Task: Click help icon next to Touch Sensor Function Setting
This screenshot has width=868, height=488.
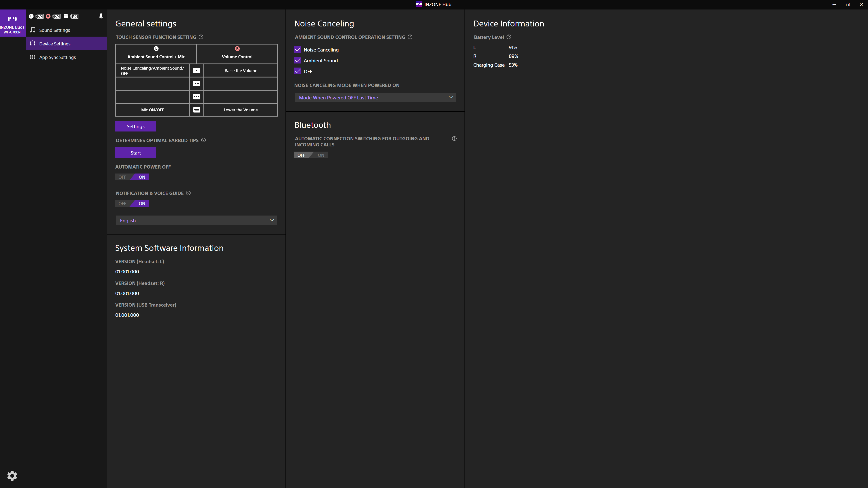Action: (201, 37)
